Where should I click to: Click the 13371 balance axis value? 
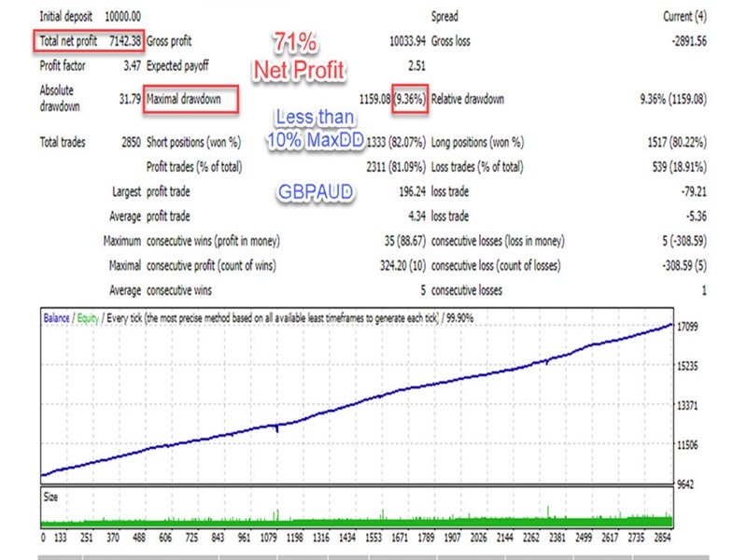click(x=687, y=406)
